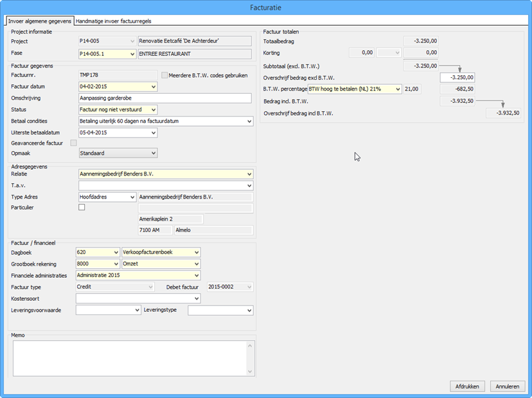Expand the Omzet dropdown

[197, 264]
